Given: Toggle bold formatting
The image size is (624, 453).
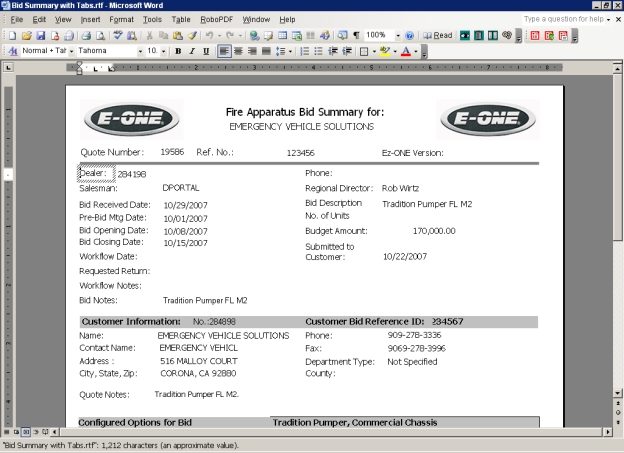Looking at the screenshot, I should pyautogui.click(x=178, y=51).
